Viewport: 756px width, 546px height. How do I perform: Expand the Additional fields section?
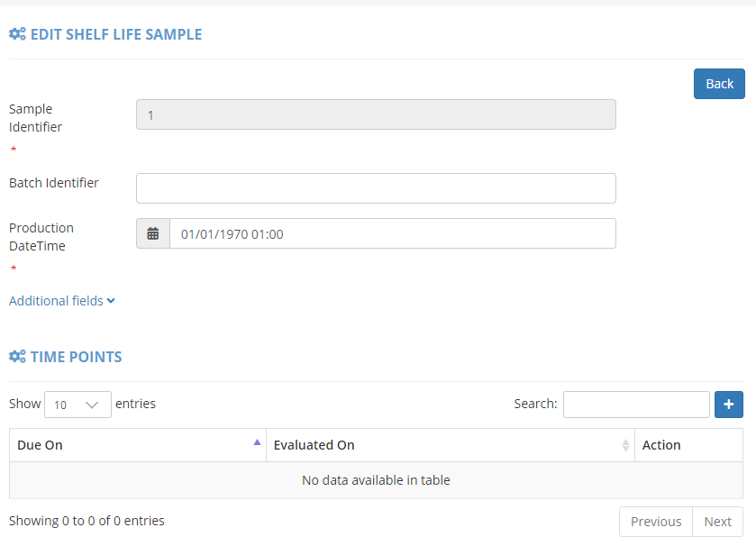(x=56, y=301)
